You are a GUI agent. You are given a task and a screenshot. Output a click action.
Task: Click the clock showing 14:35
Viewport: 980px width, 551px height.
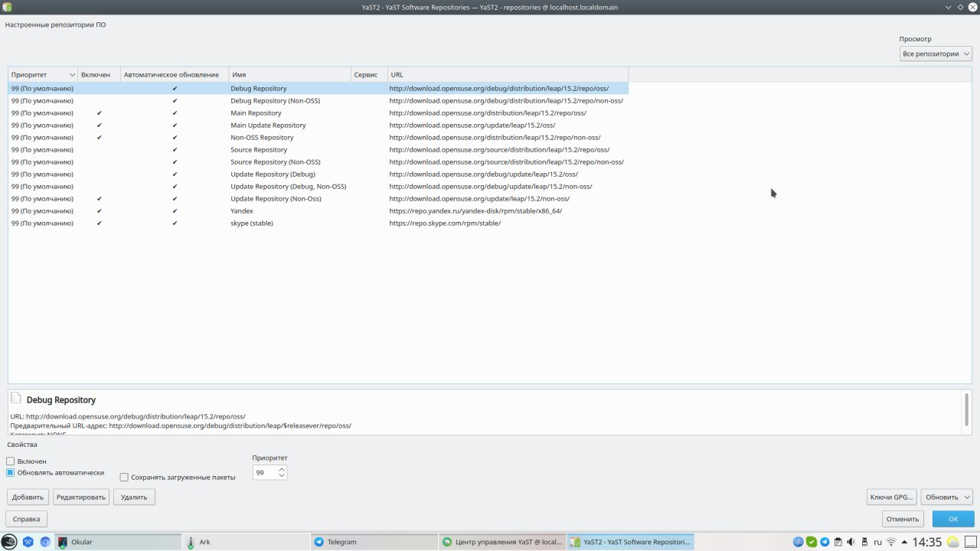(x=926, y=542)
